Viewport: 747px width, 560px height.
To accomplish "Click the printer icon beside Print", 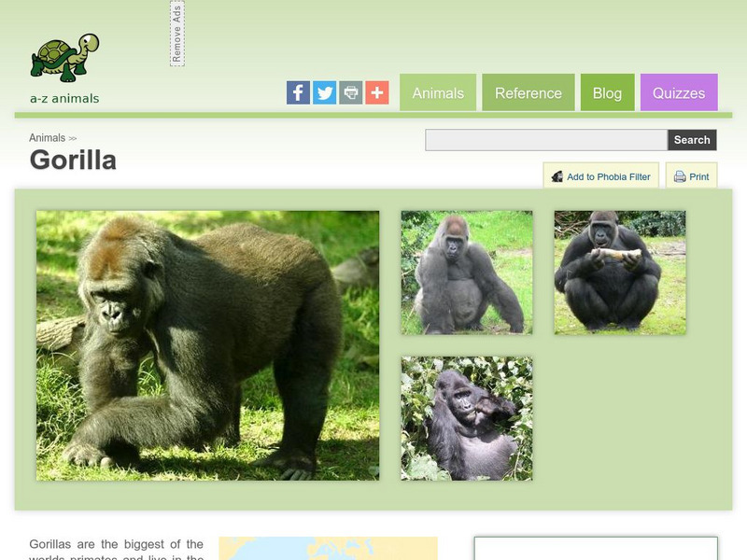I will [x=680, y=176].
